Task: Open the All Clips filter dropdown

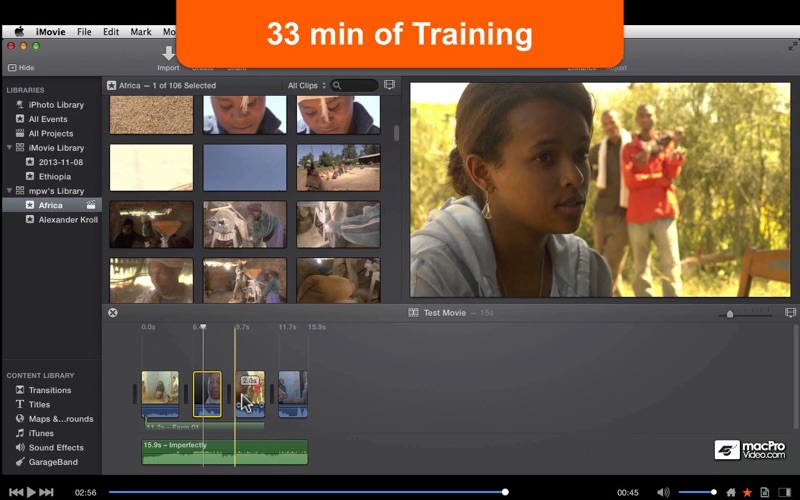Action: point(306,86)
